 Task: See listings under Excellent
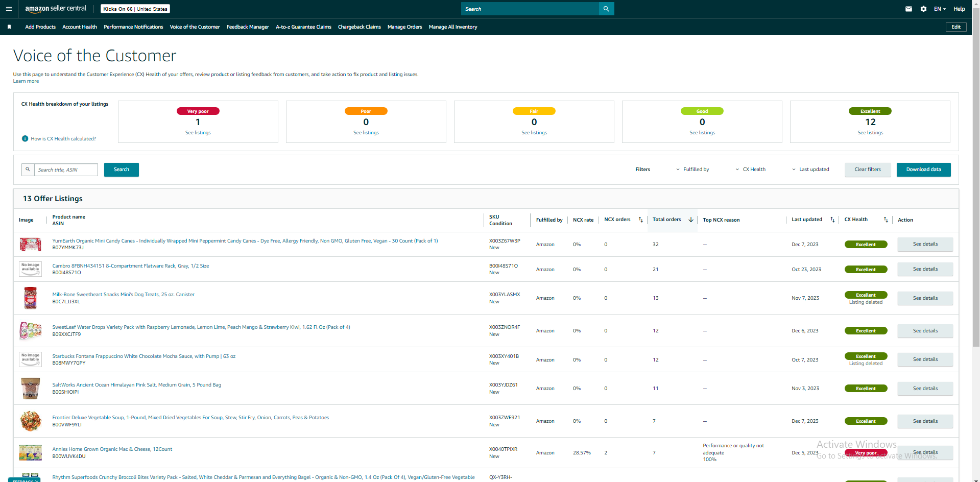870,133
